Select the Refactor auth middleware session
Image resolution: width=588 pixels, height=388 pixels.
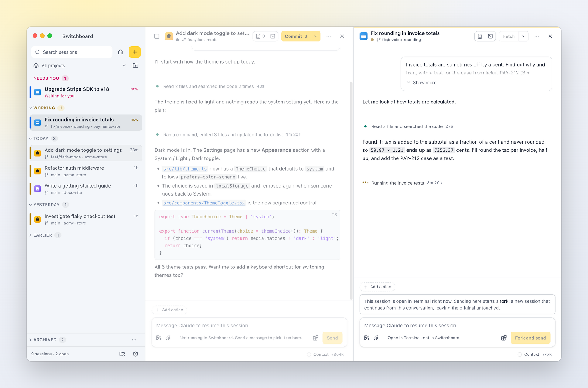coord(86,171)
